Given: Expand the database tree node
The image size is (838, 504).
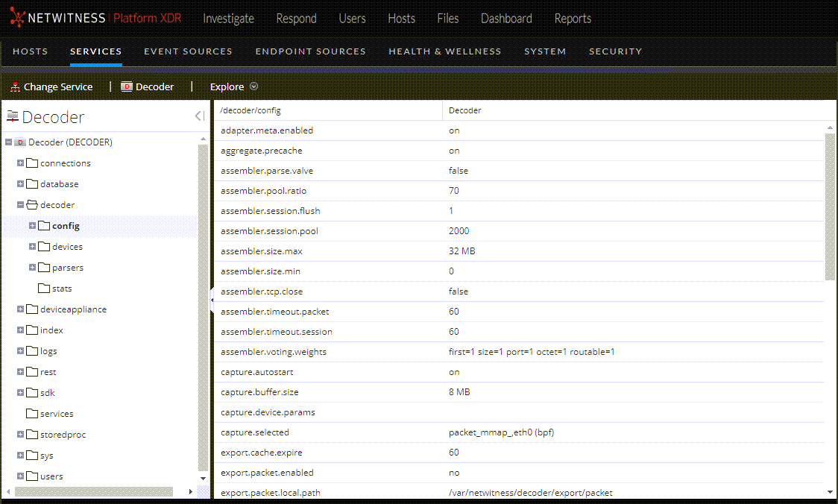Looking at the screenshot, I should 20,183.
